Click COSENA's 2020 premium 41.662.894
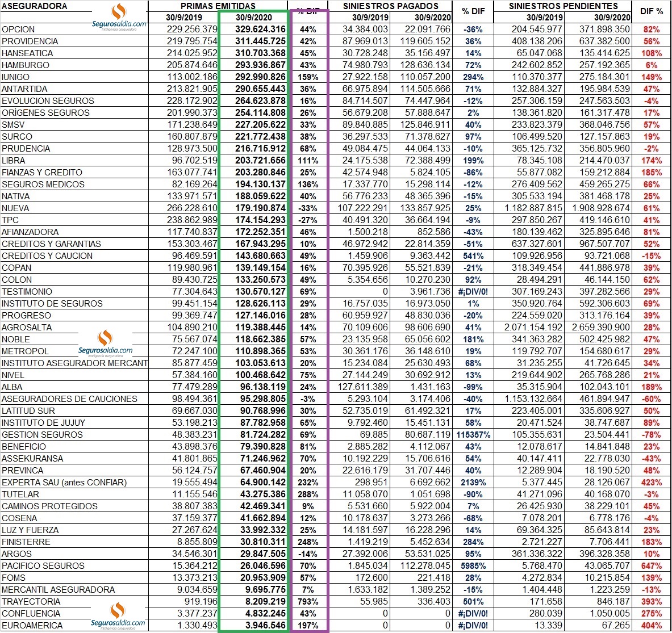Viewport: 672px width, 633px height. 263,518
